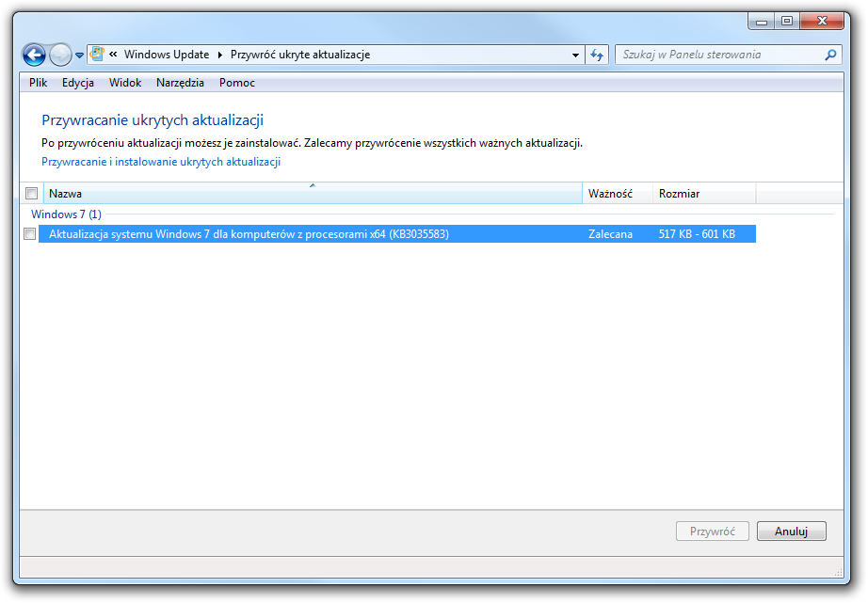
Task: Open the Edycja menu
Action: pos(77,83)
